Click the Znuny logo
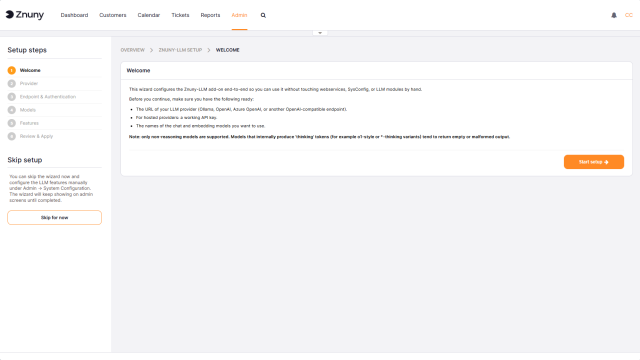Viewport: 640px width, 360px height. tap(25, 15)
